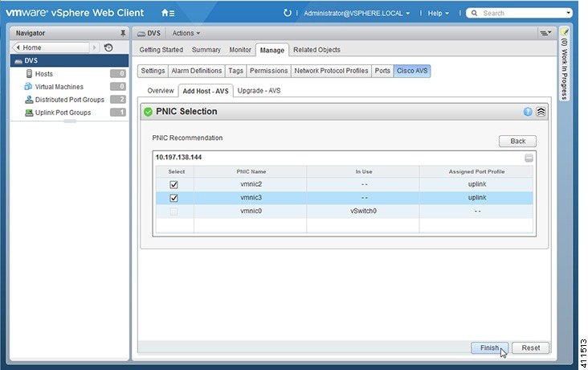Switch to the Summary tab

pos(206,50)
